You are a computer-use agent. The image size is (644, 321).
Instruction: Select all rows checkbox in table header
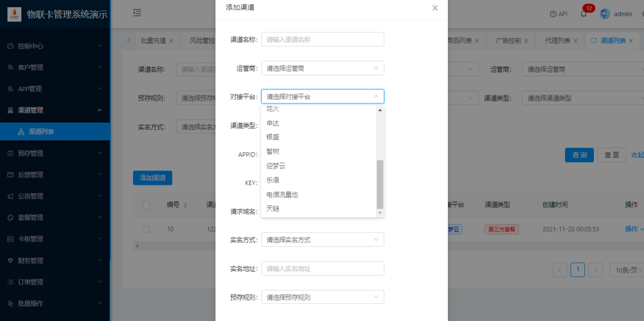coord(146,205)
